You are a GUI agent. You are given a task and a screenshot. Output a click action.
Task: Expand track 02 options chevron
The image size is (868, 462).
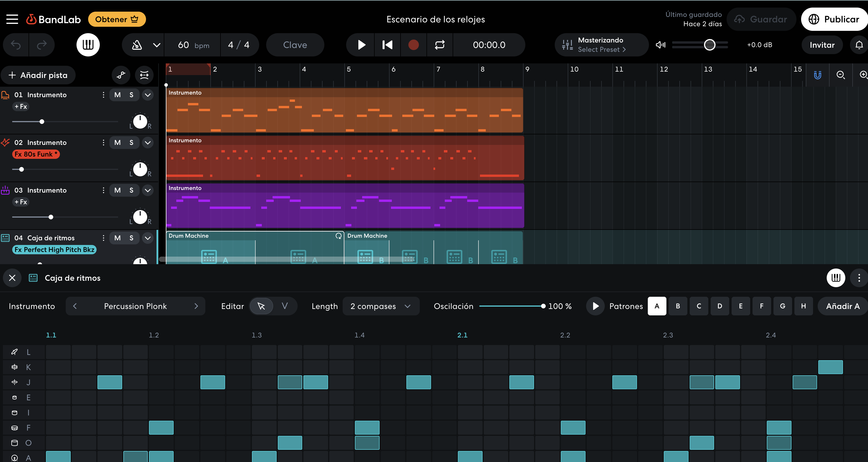pyautogui.click(x=147, y=143)
